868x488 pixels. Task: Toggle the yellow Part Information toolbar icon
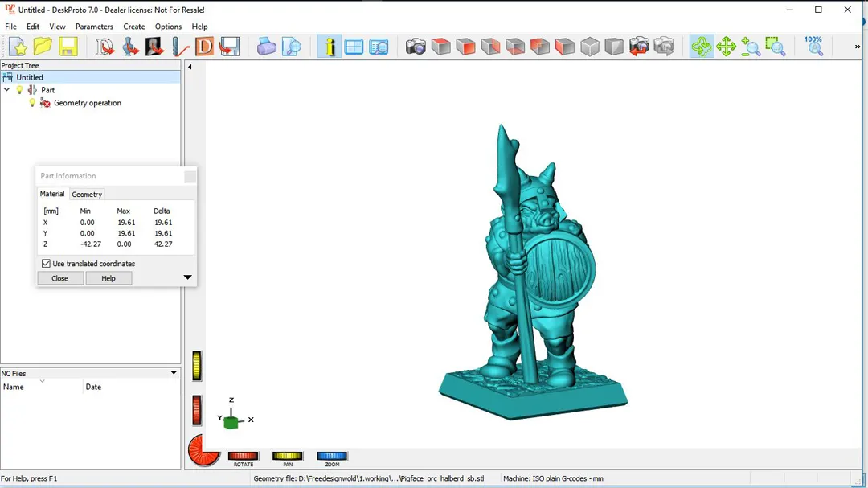[329, 47]
